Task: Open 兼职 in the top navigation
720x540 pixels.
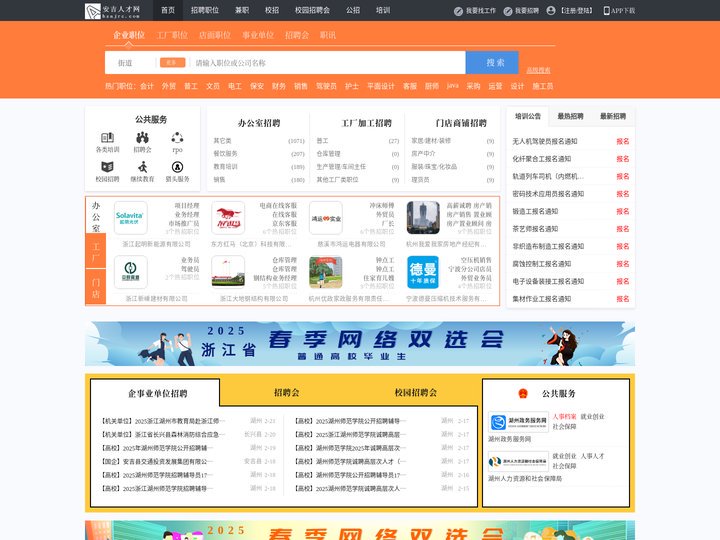Action: 242,10
